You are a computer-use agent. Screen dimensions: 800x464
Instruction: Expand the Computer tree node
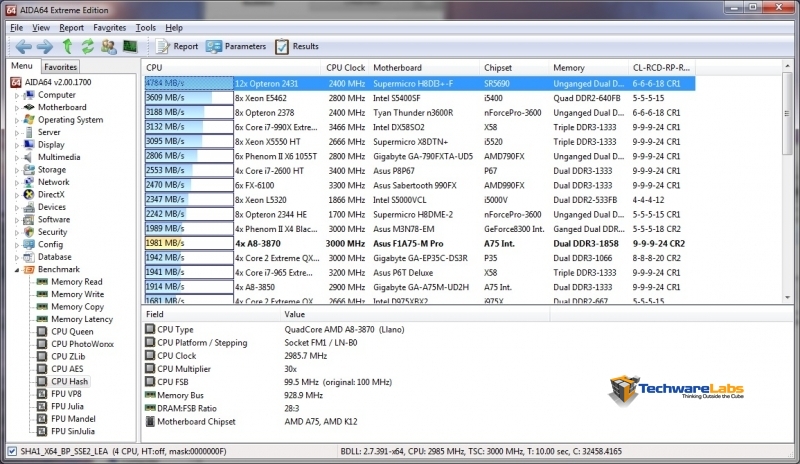pos(17,95)
